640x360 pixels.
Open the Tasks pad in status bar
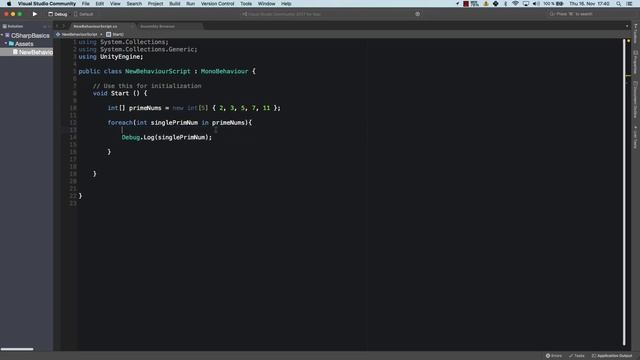coord(577,356)
